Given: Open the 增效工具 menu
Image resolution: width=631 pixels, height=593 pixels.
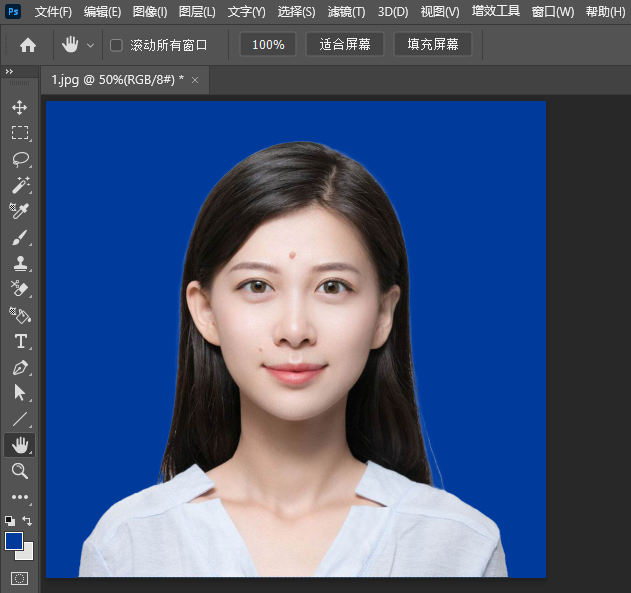Looking at the screenshot, I should [x=496, y=11].
